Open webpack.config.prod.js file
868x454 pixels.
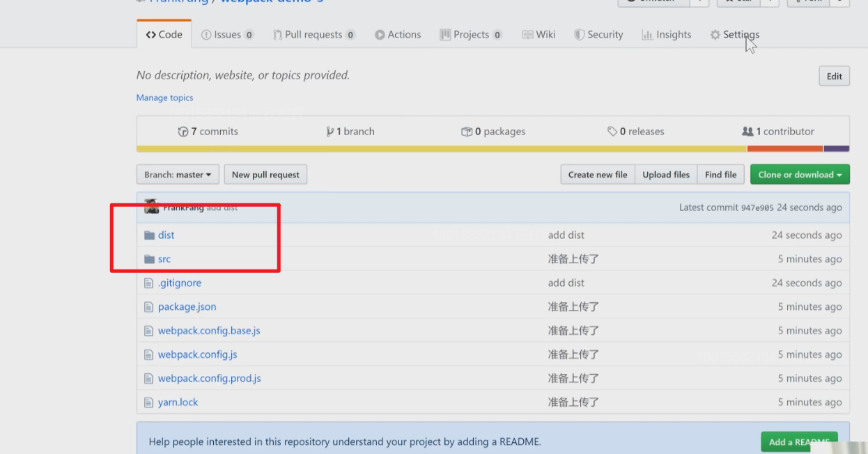[x=210, y=379]
